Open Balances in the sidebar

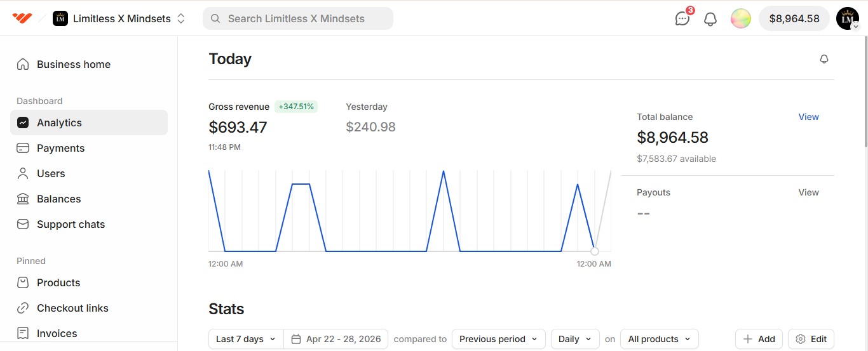click(x=89, y=199)
